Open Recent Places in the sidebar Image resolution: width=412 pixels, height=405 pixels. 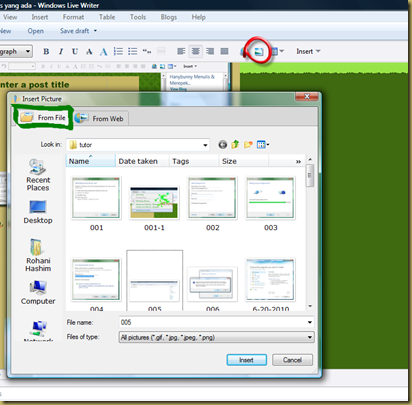38,175
